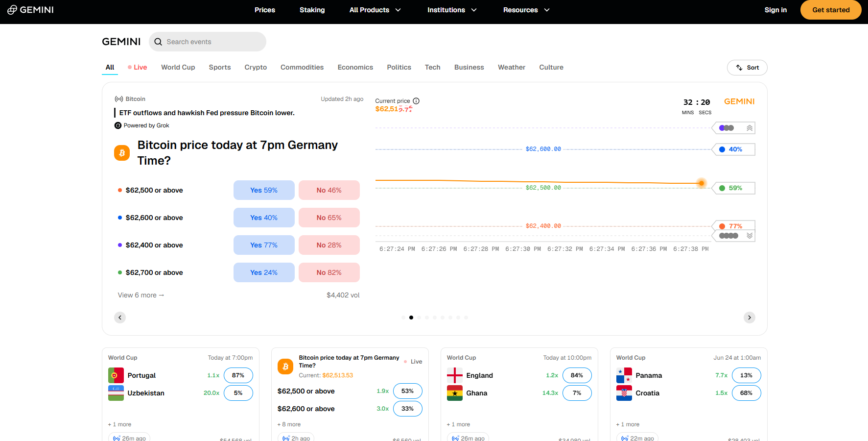This screenshot has height=441, width=868.
Task: Click 33% pill for $62,600 in lower card
Action: (x=408, y=409)
